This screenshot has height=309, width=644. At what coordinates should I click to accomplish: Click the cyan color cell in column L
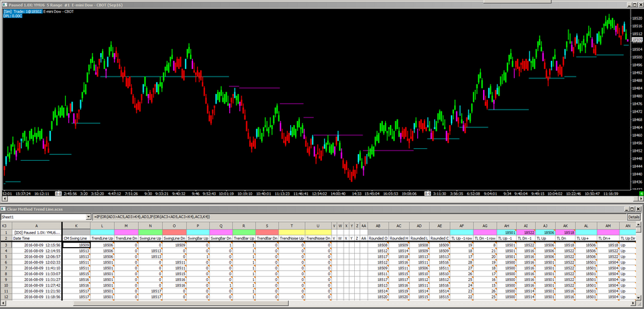click(x=102, y=232)
